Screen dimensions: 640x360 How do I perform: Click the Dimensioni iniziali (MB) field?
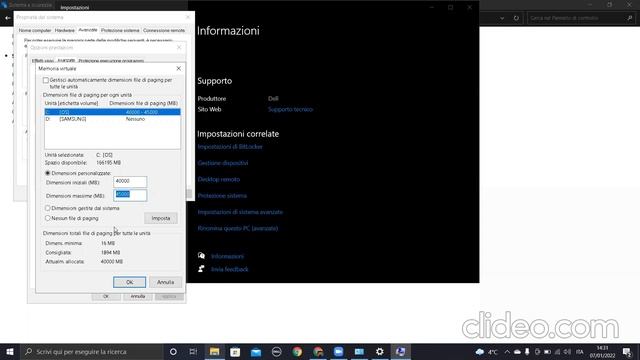pos(130,182)
